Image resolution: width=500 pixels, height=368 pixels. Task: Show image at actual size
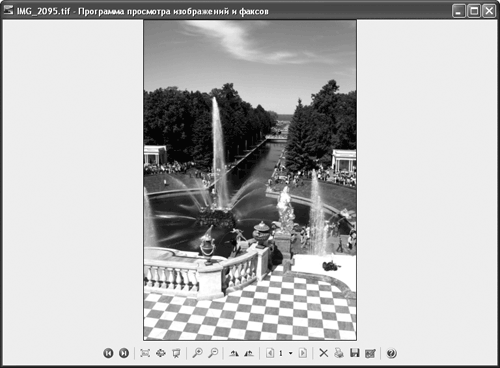point(161,353)
